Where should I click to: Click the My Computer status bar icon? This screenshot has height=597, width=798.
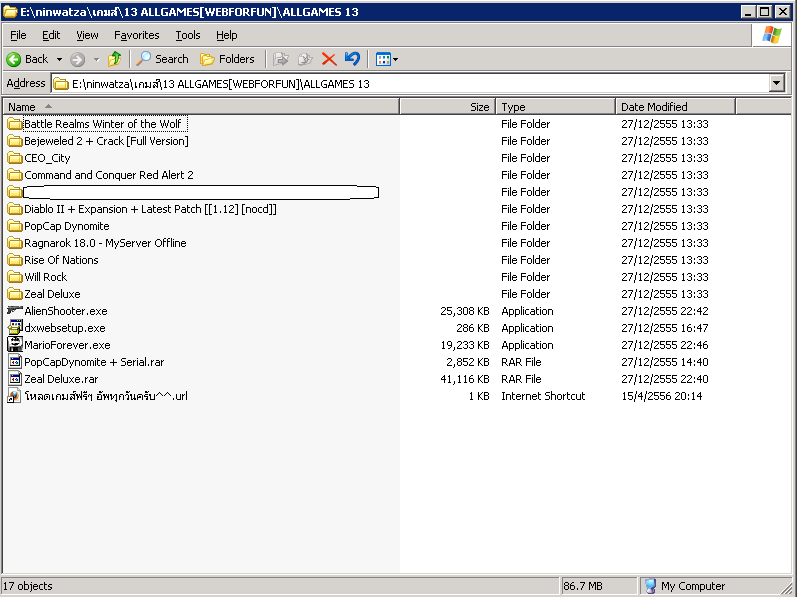[x=650, y=586]
